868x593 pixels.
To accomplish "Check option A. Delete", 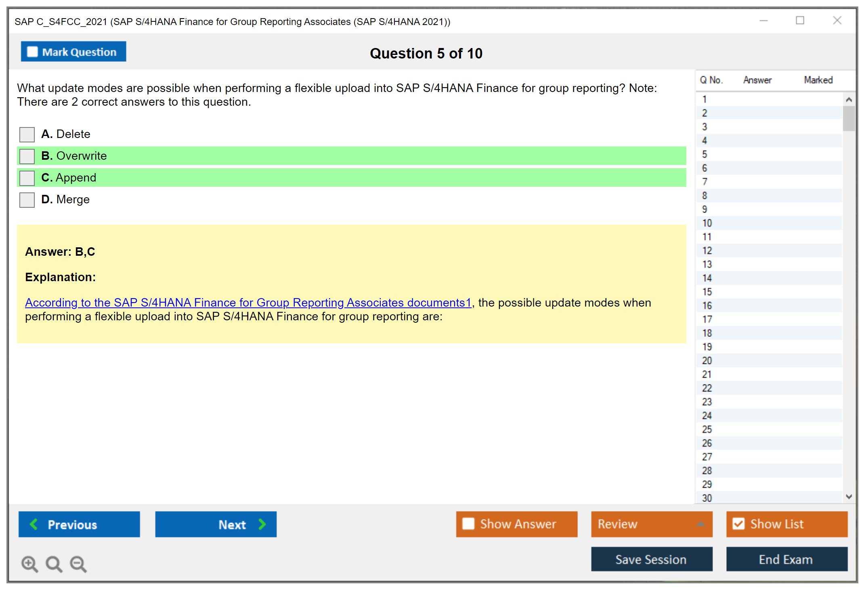I will (x=27, y=134).
